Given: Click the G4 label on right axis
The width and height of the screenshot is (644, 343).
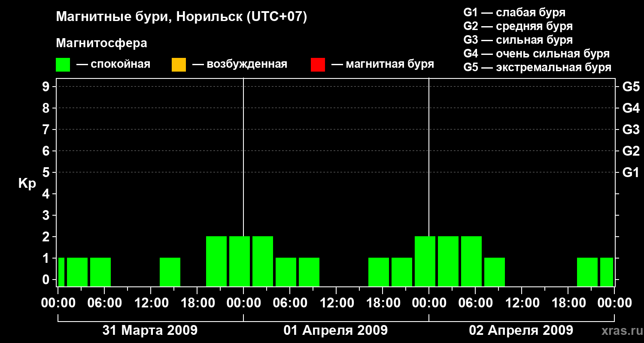Looking at the screenshot, I should (x=631, y=108).
